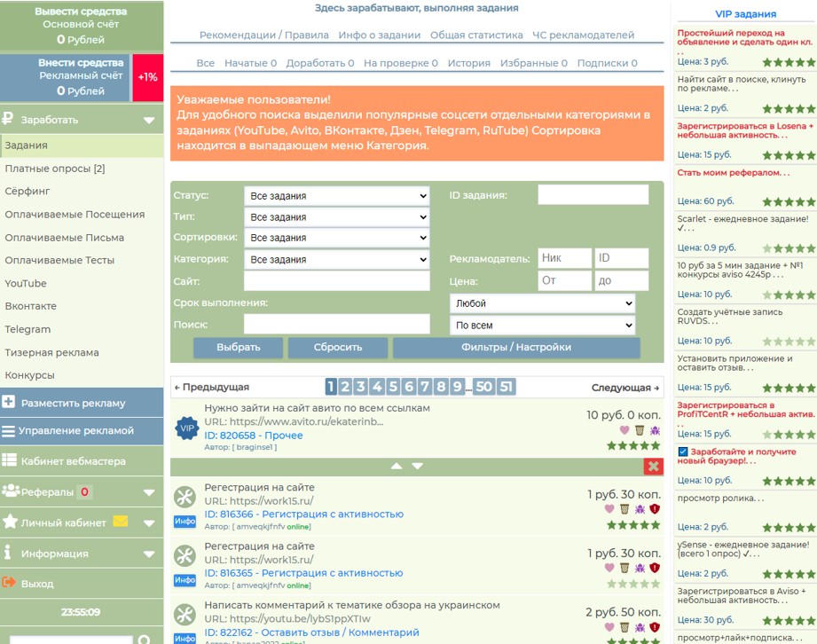
Task: Click the white up arrow in the green bar
Action: 397,466
